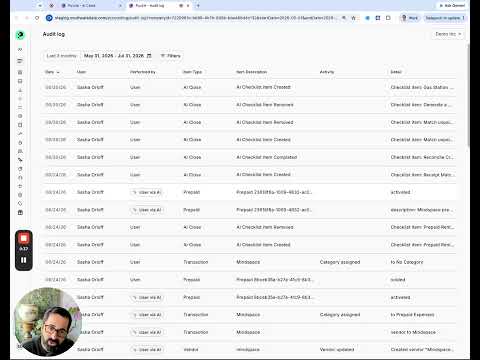Click the Item Description column header
This screenshot has width=480, height=360.
coord(252,72)
